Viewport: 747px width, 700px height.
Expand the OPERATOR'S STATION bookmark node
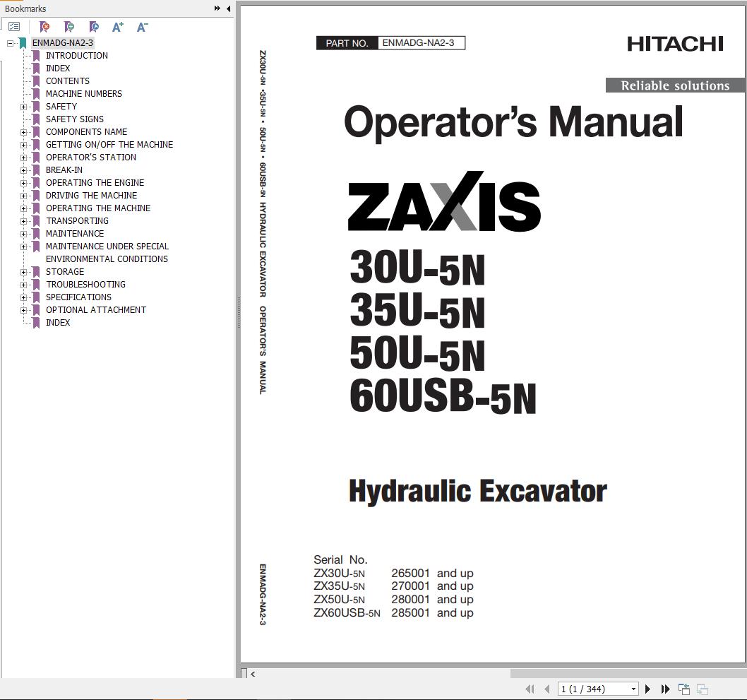tap(23, 158)
